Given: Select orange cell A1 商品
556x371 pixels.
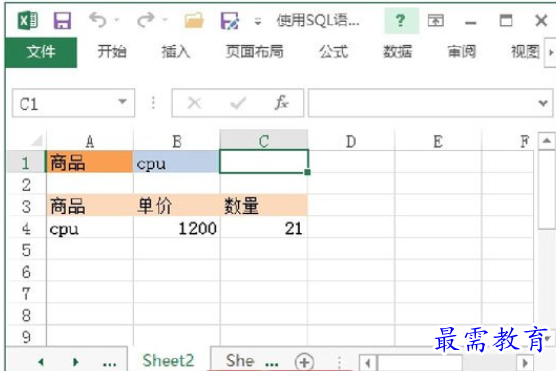Looking at the screenshot, I should (90, 162).
